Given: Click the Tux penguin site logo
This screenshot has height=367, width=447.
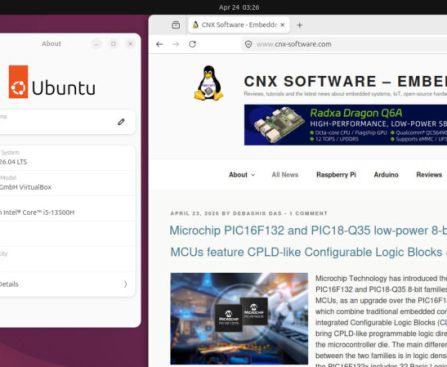Looking at the screenshot, I should tap(209, 83).
